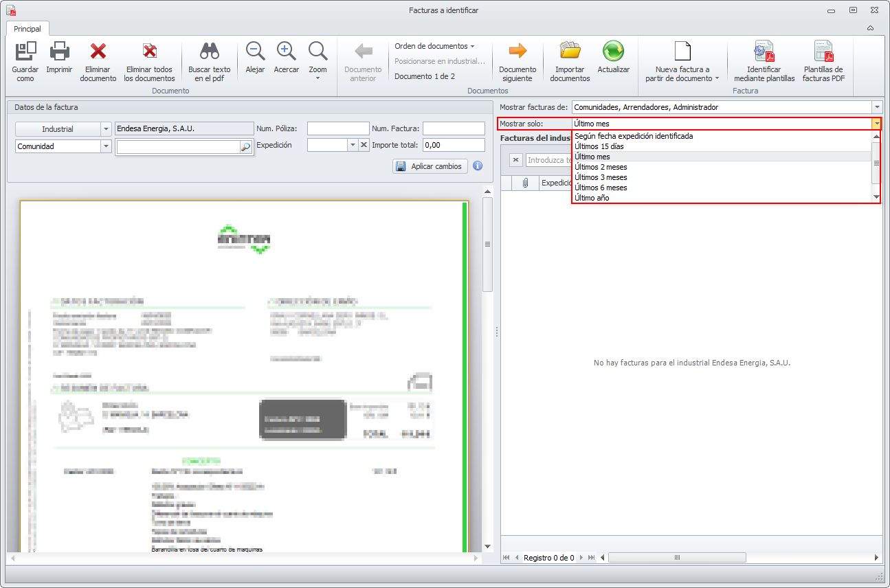Clear the Expedición date with the X

364,145
